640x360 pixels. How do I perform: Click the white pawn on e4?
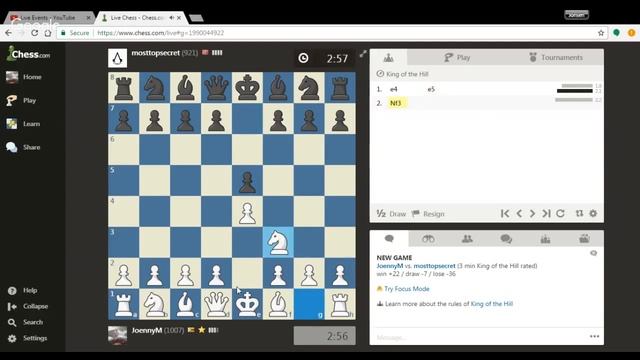click(247, 211)
